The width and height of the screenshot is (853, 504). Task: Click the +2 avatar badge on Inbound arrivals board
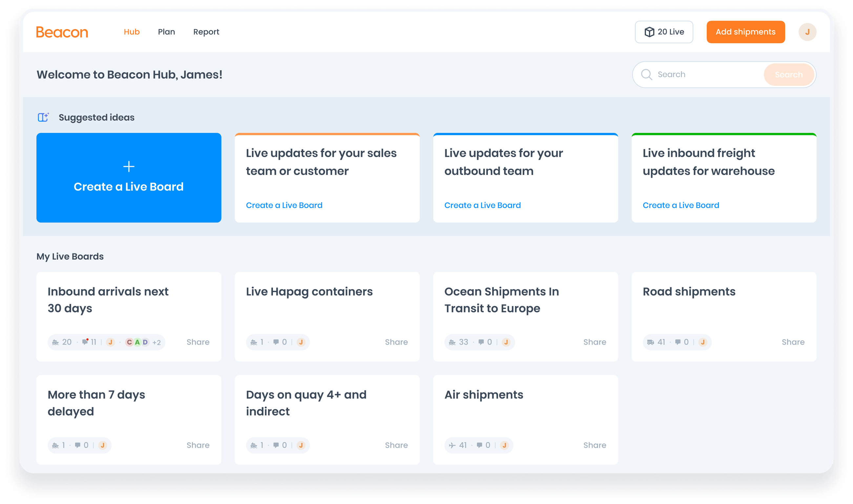point(156,342)
